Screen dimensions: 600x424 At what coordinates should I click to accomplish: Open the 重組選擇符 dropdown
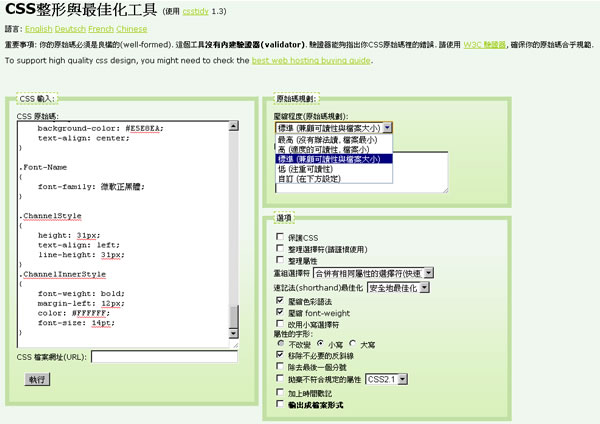[374, 272]
